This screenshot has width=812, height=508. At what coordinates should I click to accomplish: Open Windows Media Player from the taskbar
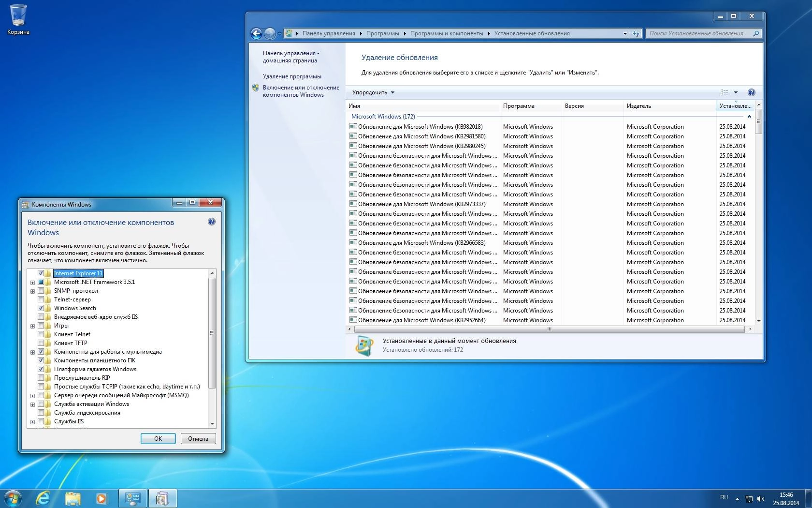[101, 498]
